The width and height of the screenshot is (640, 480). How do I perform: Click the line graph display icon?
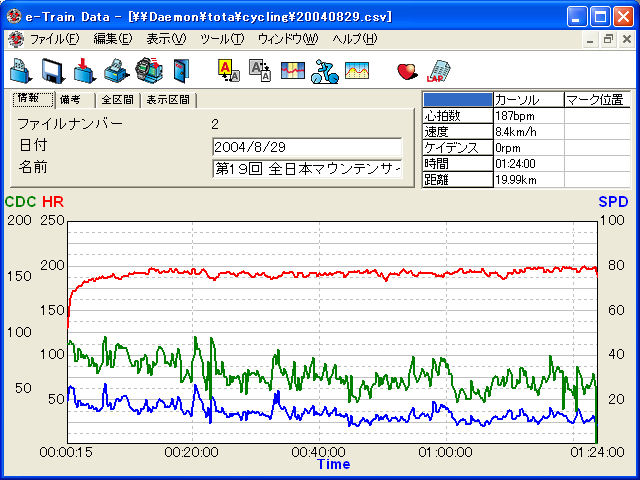coord(357,70)
